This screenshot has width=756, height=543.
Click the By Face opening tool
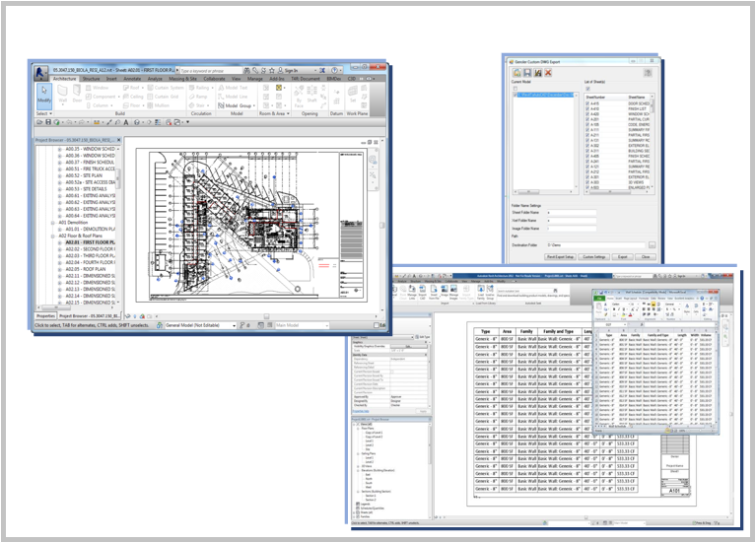[x=299, y=96]
